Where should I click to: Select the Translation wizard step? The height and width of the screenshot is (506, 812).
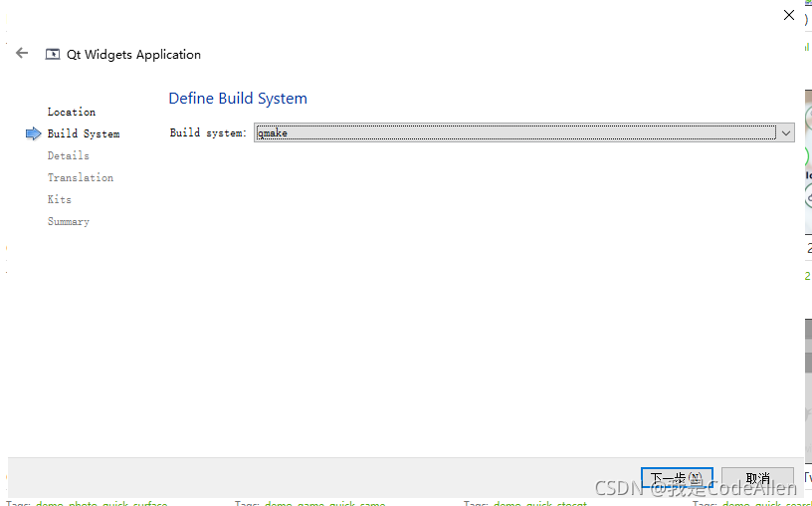tap(81, 177)
